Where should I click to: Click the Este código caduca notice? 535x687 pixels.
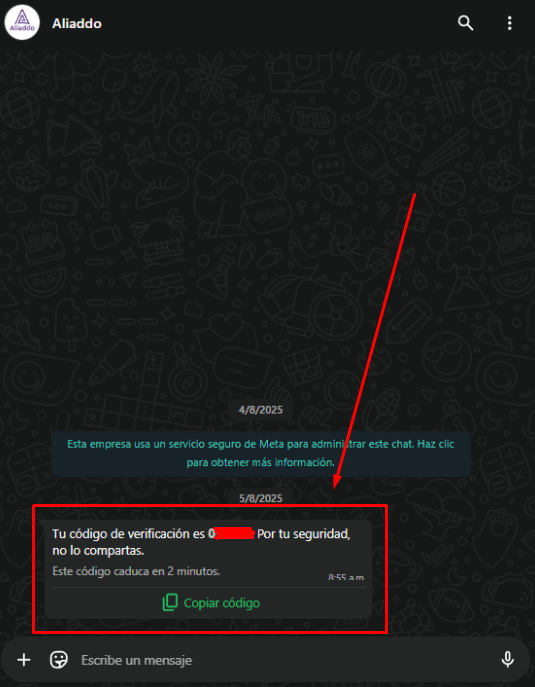pos(136,571)
